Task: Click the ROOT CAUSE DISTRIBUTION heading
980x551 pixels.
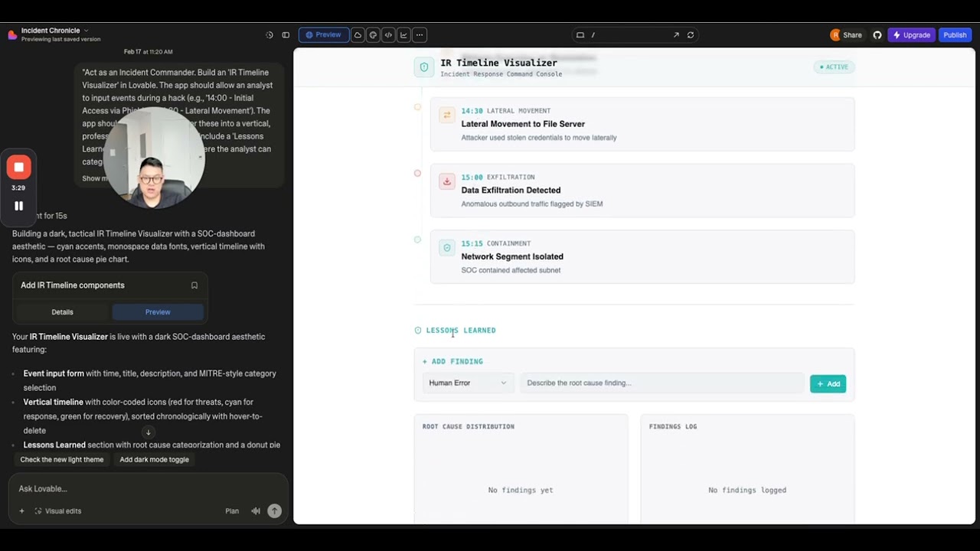Action: 469,426
